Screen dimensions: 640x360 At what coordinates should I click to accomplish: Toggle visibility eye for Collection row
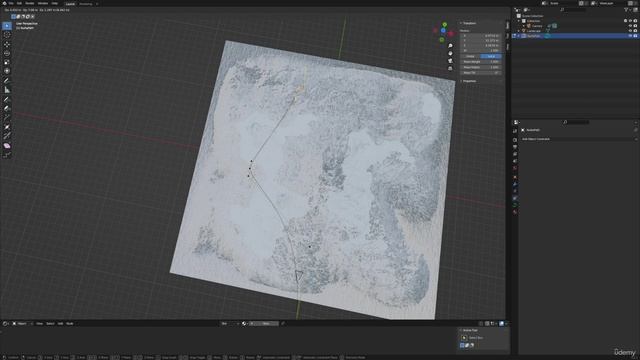tap(630, 21)
